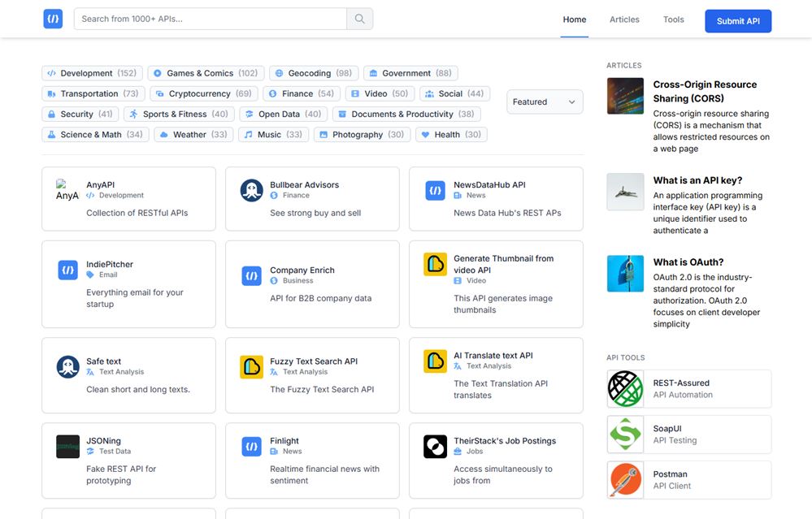
Task: Click the site logo in the header
Action: (53, 19)
